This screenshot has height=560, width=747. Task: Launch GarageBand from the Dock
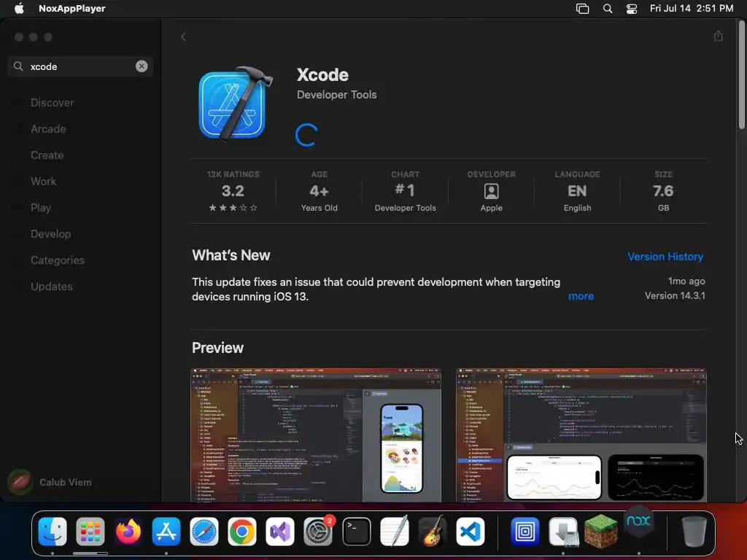[432, 531]
